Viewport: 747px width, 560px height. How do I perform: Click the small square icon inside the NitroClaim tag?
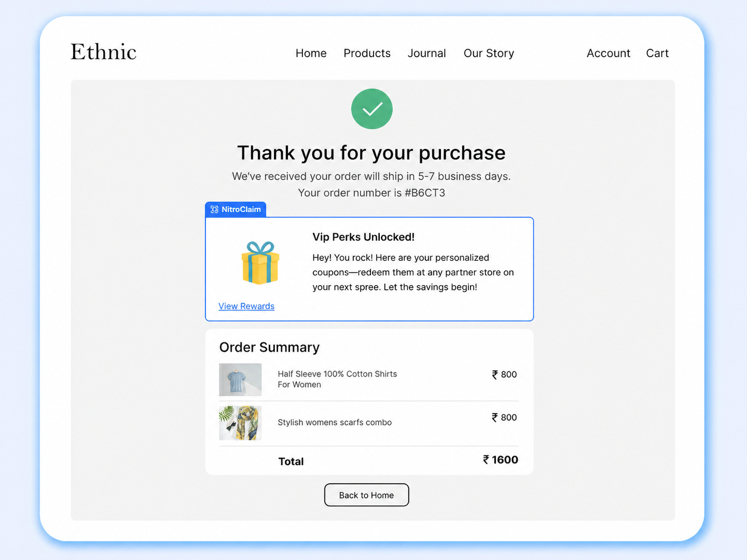214,209
